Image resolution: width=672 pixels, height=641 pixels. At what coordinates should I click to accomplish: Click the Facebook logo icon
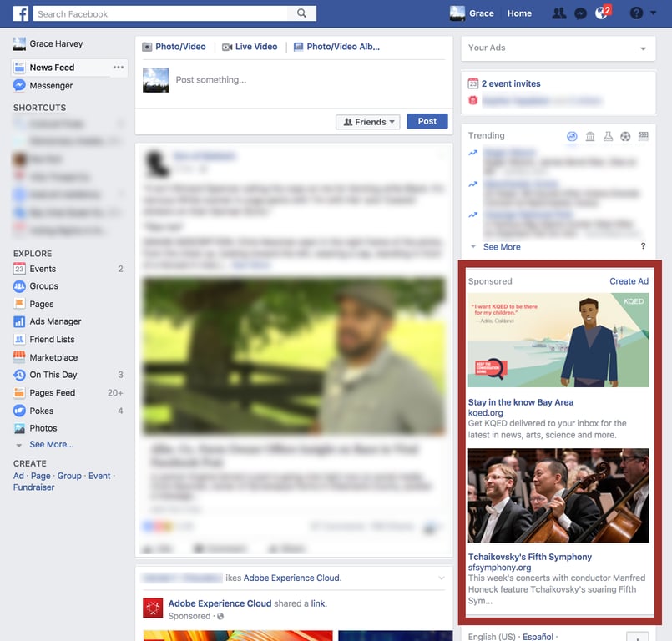pyautogui.click(x=21, y=13)
